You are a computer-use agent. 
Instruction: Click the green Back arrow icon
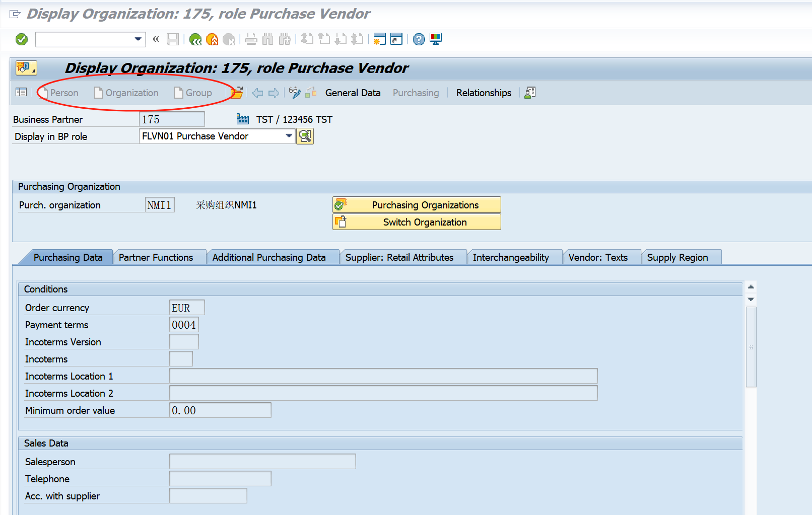point(195,39)
